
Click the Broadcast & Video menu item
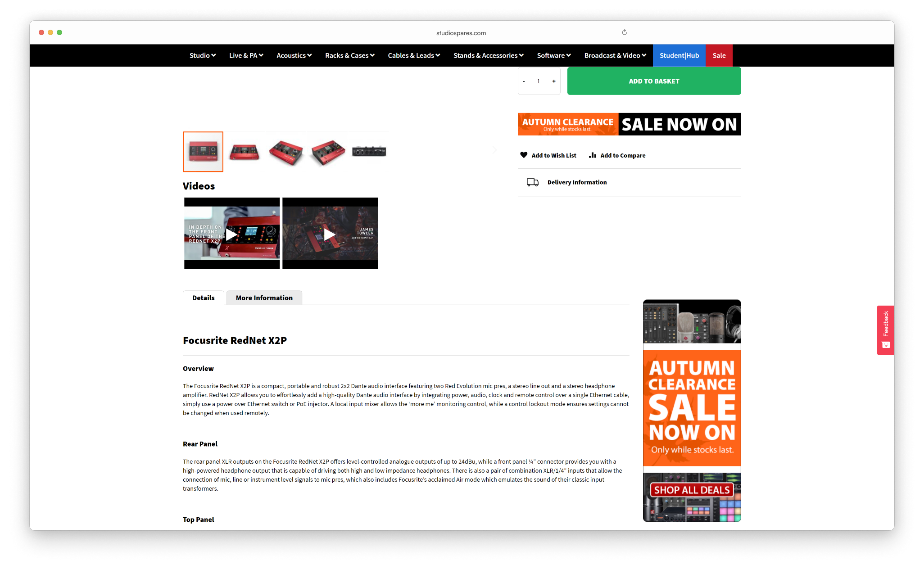615,55
